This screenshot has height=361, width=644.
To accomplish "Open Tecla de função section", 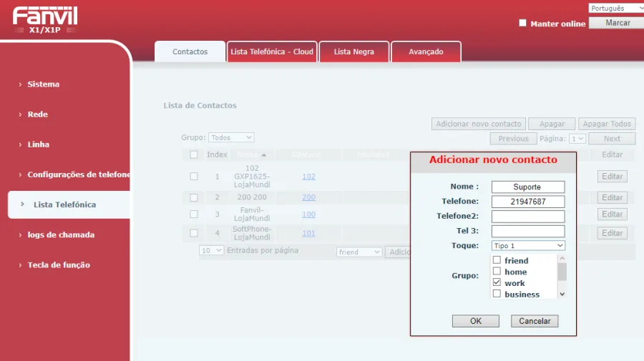I will (x=59, y=265).
